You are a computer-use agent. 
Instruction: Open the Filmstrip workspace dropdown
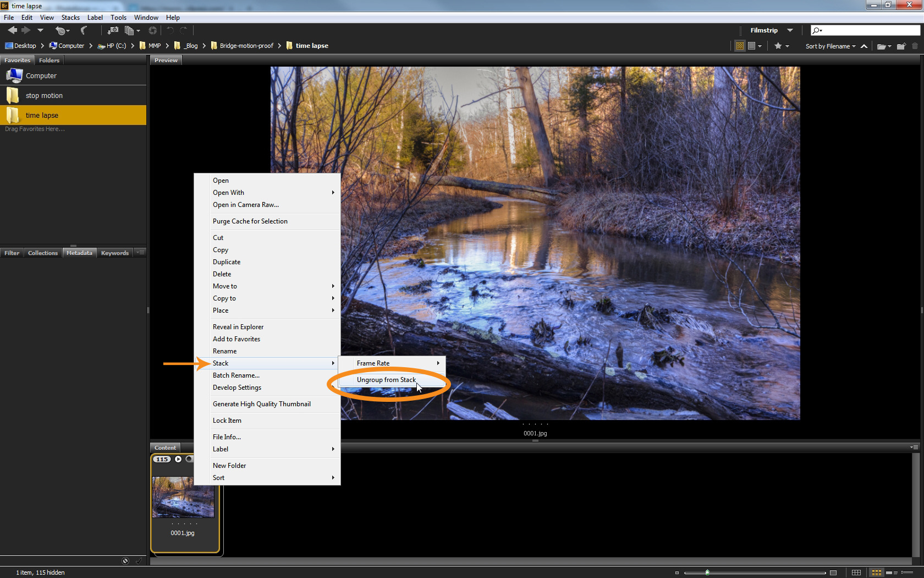click(x=790, y=30)
